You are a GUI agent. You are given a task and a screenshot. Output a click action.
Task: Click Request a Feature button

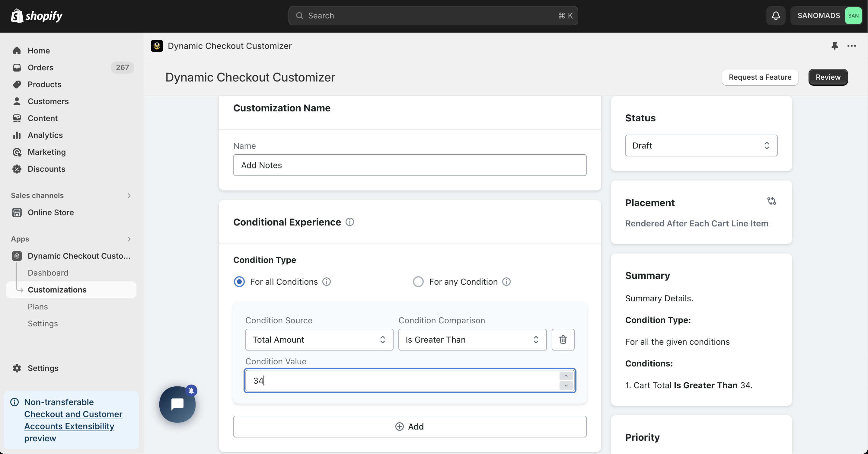pos(760,77)
